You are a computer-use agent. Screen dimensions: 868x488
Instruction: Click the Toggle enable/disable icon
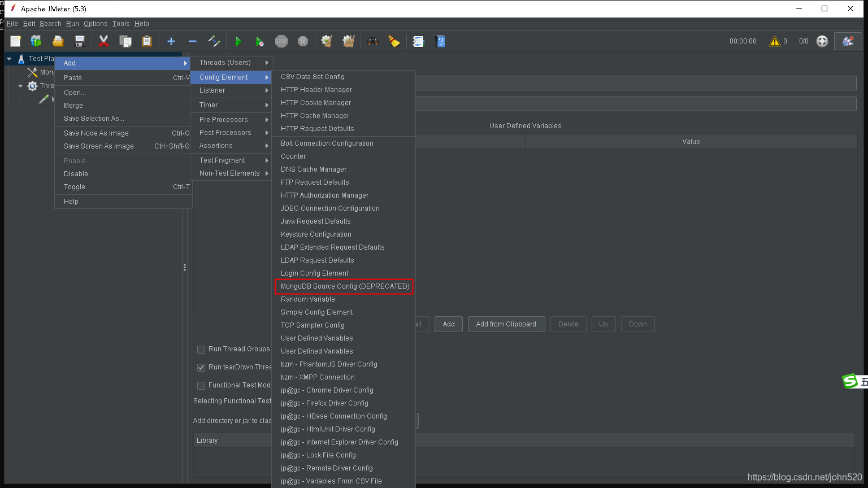(214, 41)
